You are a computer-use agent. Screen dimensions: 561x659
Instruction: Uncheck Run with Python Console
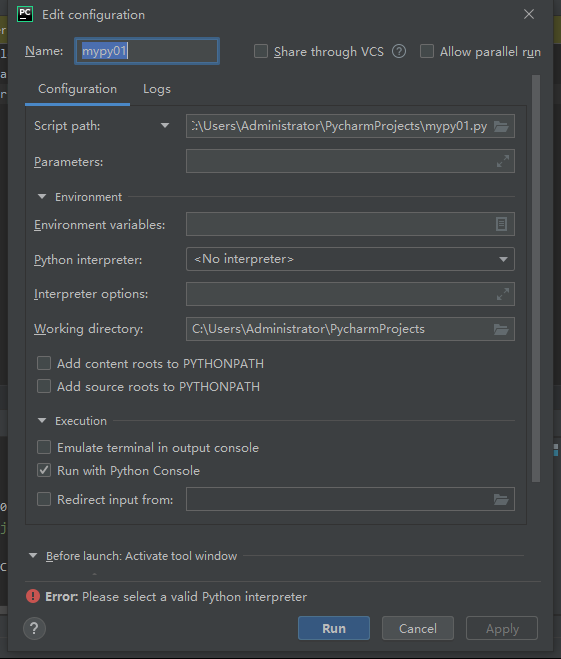44,470
